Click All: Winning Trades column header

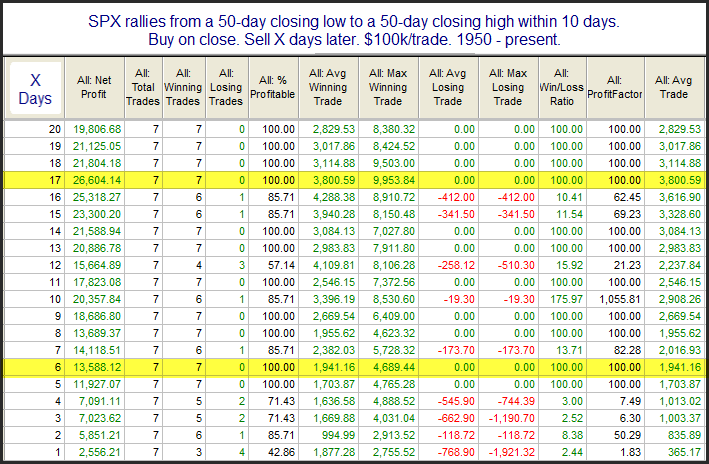183,88
